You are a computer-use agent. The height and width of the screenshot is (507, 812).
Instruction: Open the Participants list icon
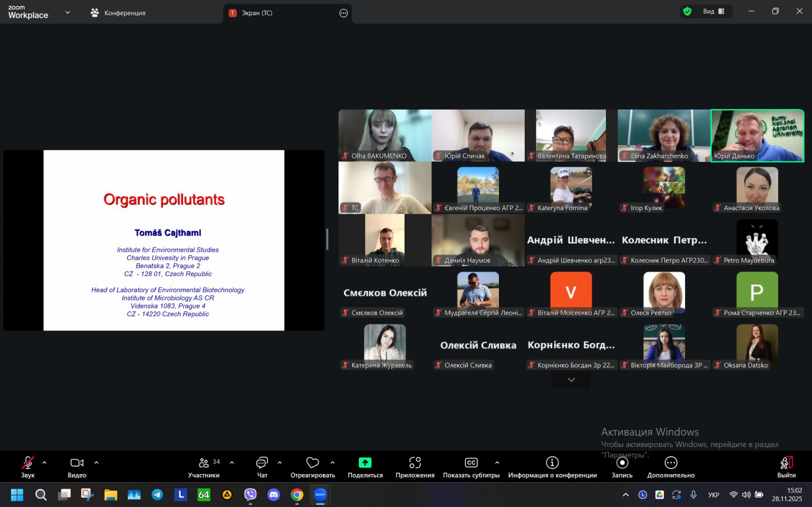(204, 463)
